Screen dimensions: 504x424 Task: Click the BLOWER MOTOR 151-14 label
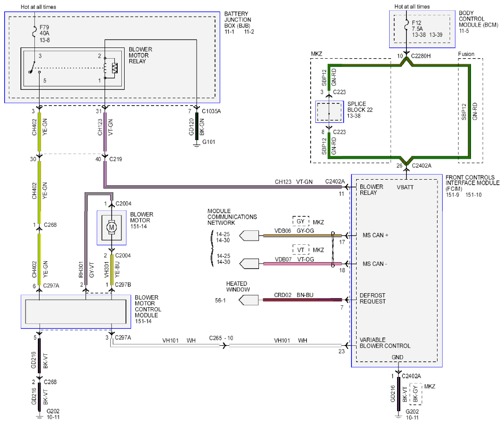point(142,220)
